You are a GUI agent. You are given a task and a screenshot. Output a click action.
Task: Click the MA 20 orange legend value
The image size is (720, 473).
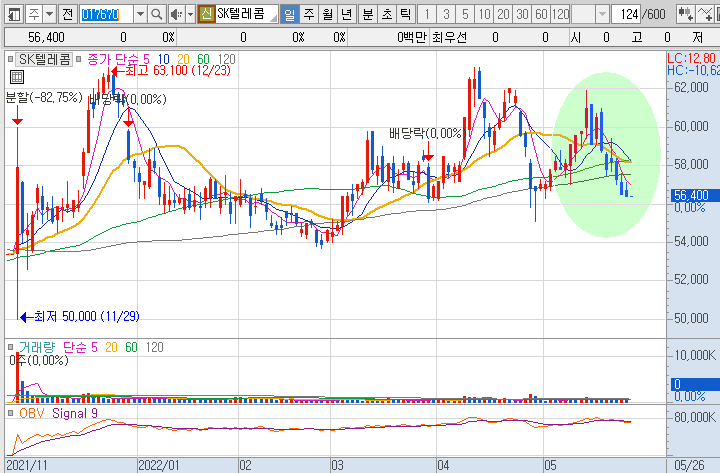[x=183, y=59]
